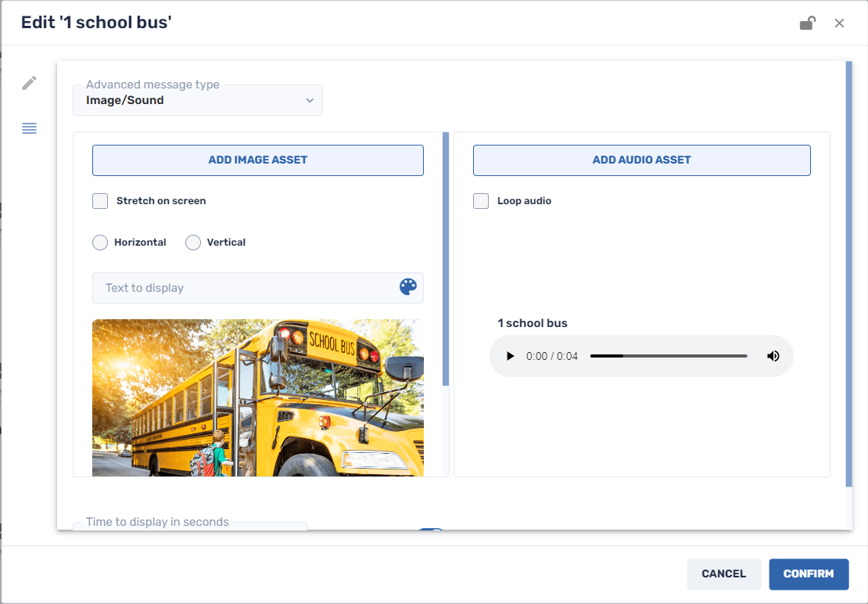
Task: Enable Stretch on screen checkbox
Action: (100, 201)
